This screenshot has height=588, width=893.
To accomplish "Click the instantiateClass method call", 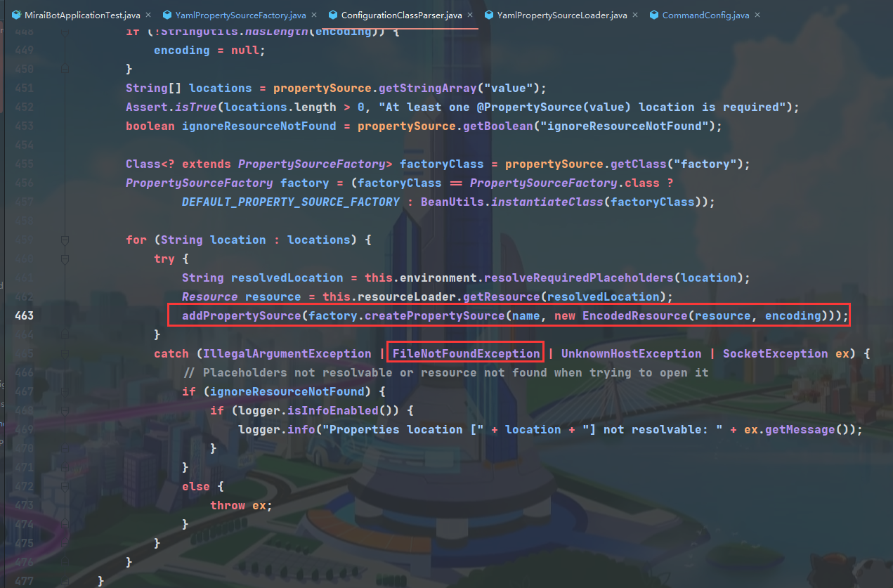I will 547,202.
